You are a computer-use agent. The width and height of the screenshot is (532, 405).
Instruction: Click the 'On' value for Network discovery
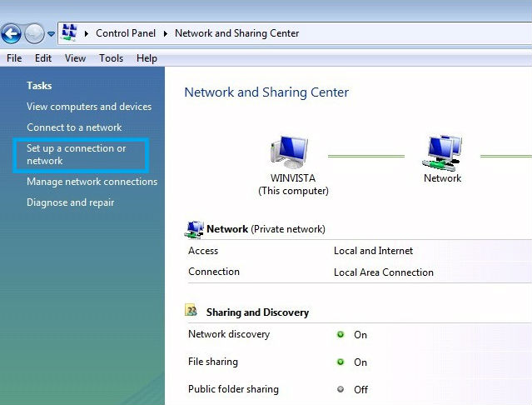pos(360,335)
